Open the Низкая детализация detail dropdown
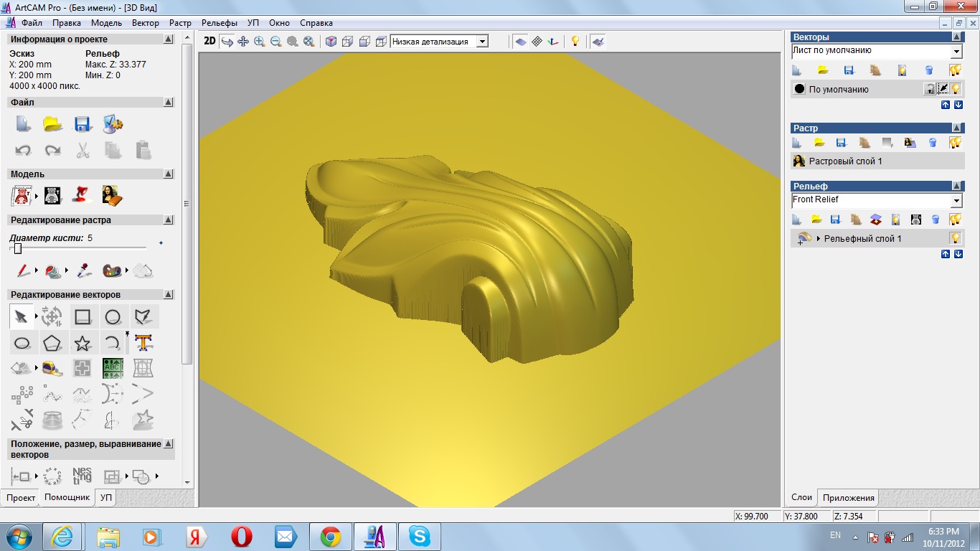Viewport: 980px width, 551px height. tap(483, 42)
